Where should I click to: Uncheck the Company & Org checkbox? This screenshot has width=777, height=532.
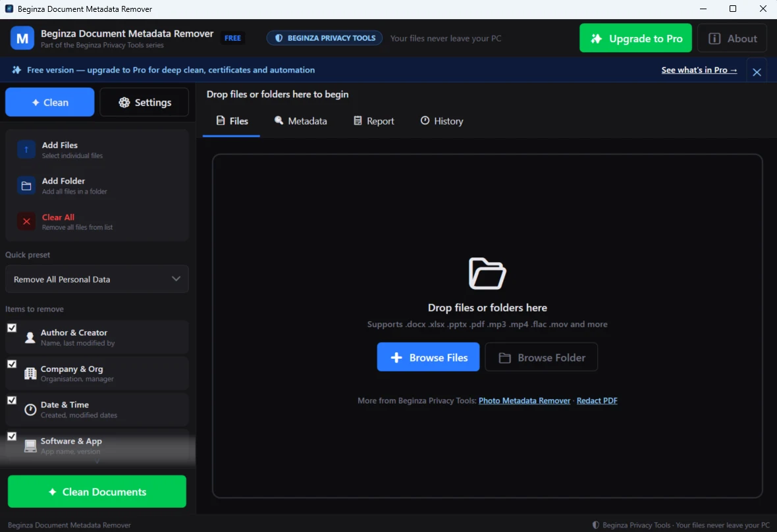pos(12,364)
